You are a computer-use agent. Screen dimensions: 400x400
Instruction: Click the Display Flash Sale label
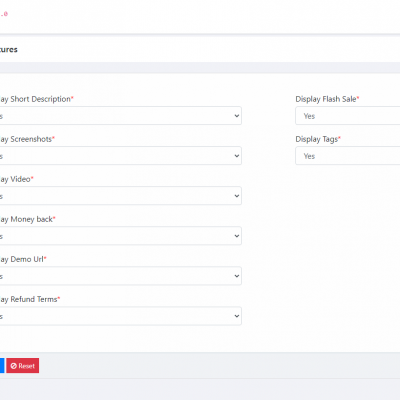pos(327,99)
